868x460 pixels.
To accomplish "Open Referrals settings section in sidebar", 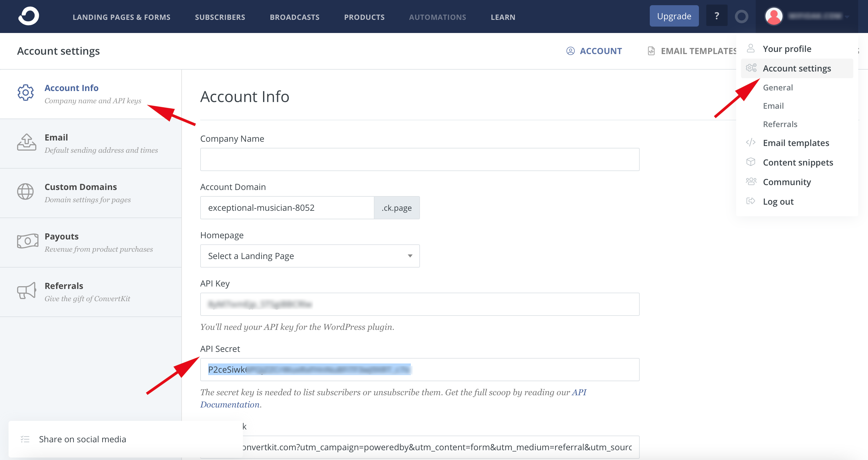I will point(91,292).
